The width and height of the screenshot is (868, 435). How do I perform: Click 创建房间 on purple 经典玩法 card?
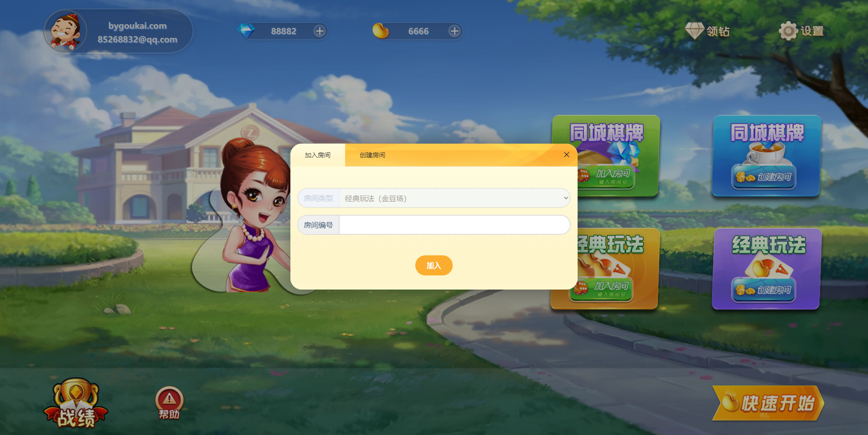click(x=764, y=290)
